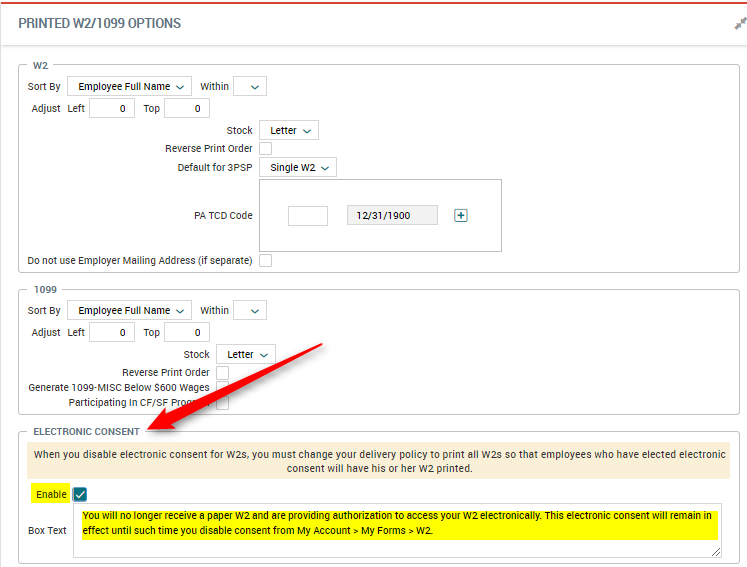Check Do not use Employer Mailing Address

coord(265,261)
